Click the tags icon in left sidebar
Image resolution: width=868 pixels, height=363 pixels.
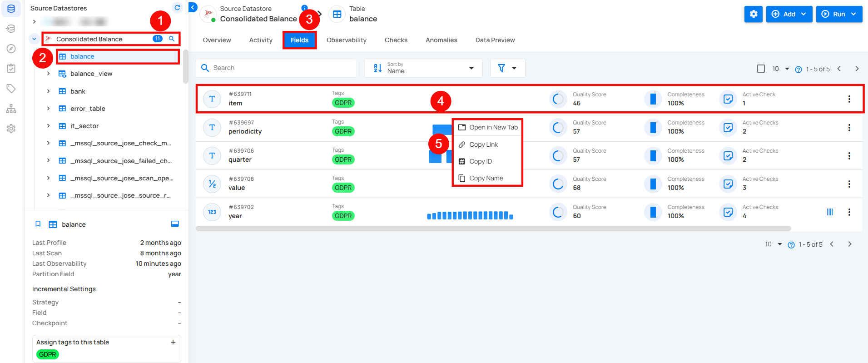coord(11,89)
